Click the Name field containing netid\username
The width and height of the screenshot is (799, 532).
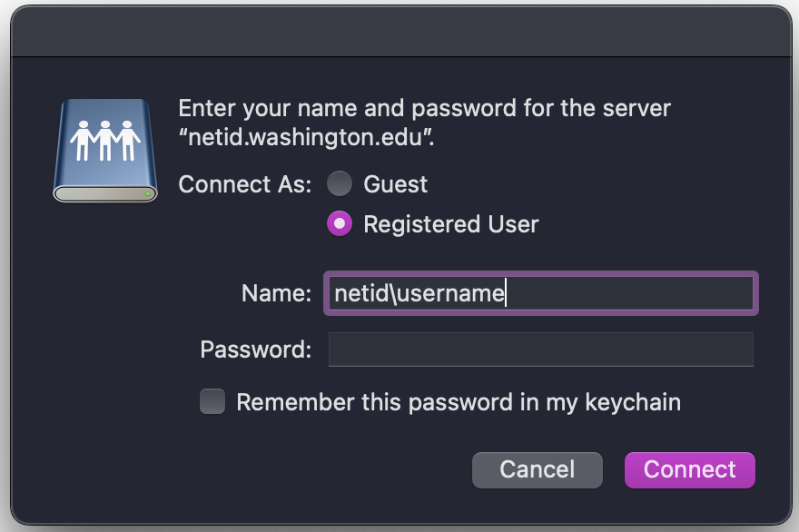pos(540,293)
